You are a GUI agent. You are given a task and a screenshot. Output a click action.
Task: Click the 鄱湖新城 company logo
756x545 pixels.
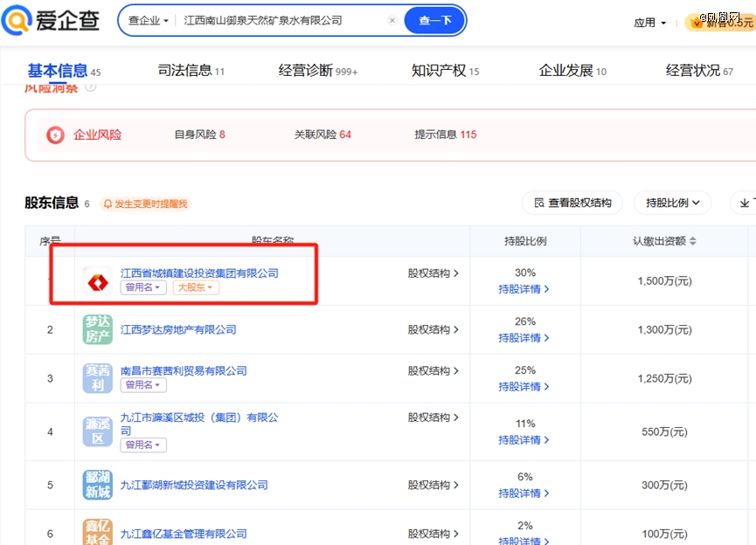click(x=97, y=485)
